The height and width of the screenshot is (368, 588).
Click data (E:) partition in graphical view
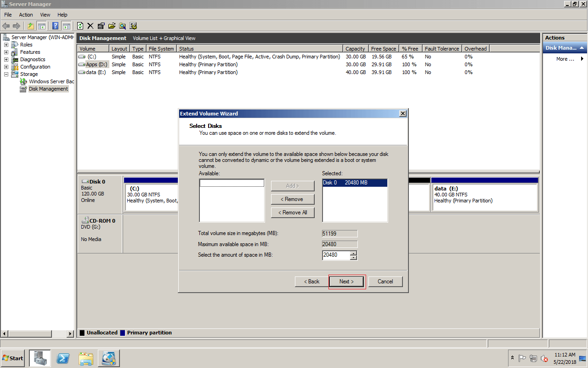tap(485, 197)
